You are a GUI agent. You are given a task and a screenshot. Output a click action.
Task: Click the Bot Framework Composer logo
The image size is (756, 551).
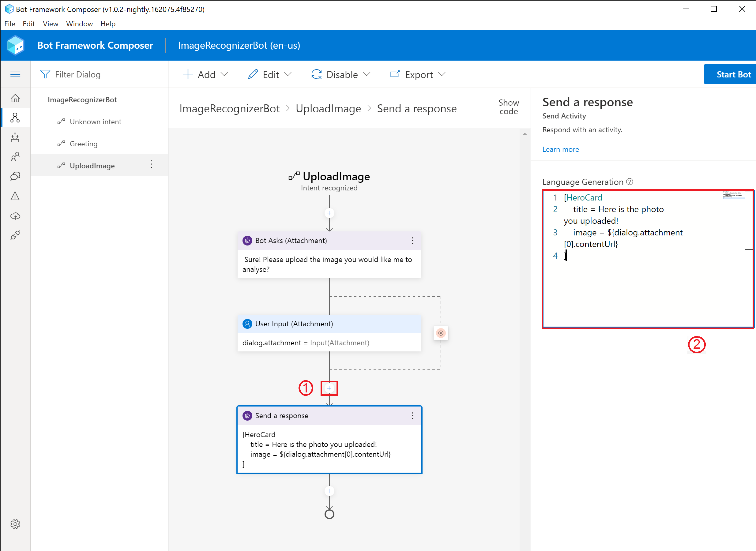point(16,45)
